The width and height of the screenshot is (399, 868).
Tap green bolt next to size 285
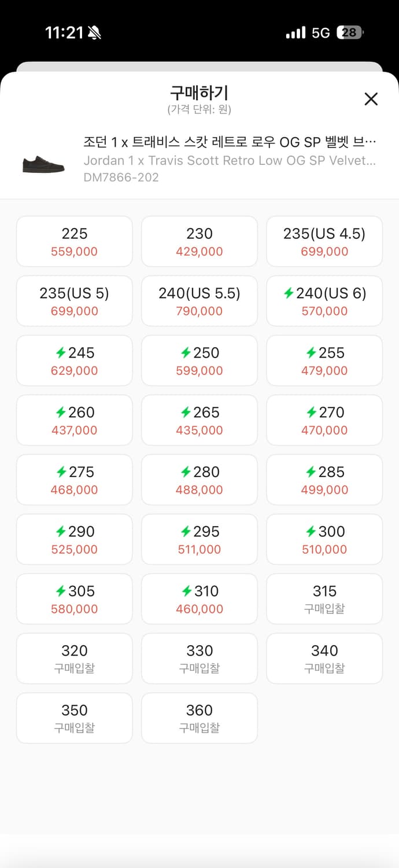click(x=311, y=472)
